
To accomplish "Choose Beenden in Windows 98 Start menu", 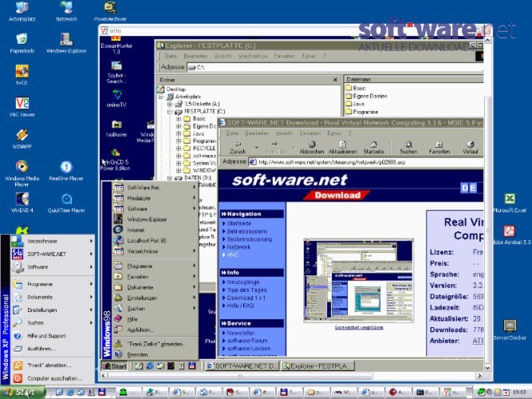I will pos(155,354).
